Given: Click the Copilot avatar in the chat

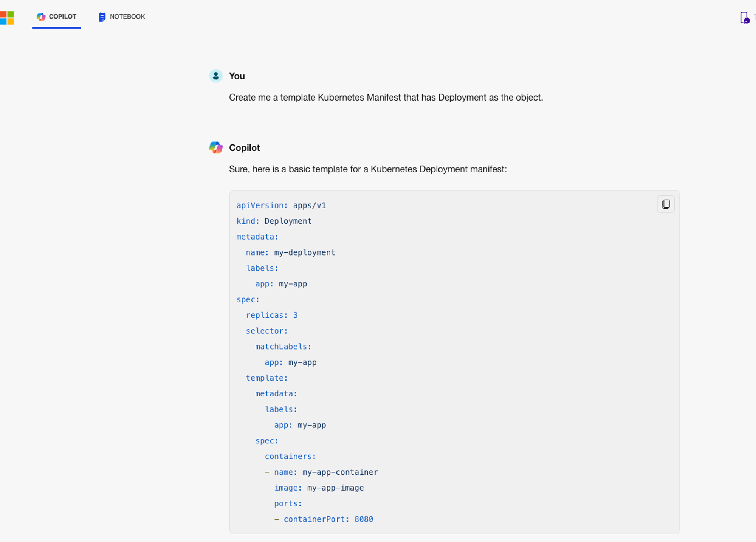Looking at the screenshot, I should pyautogui.click(x=216, y=147).
